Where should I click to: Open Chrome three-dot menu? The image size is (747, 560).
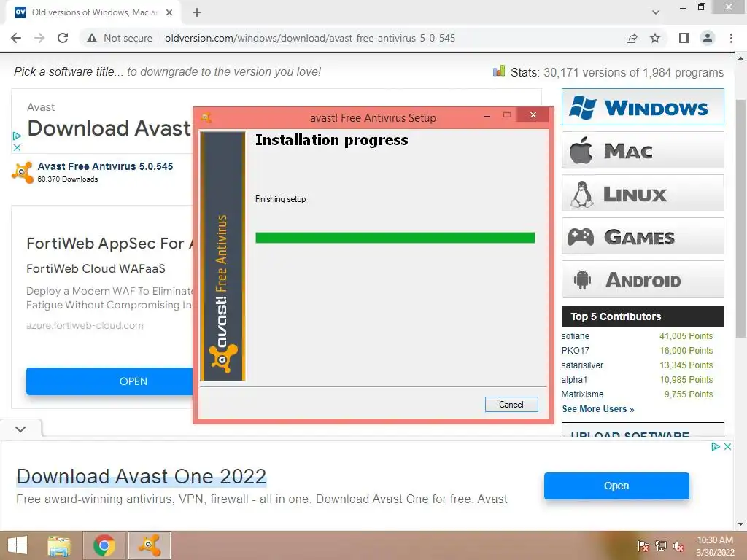click(x=731, y=38)
